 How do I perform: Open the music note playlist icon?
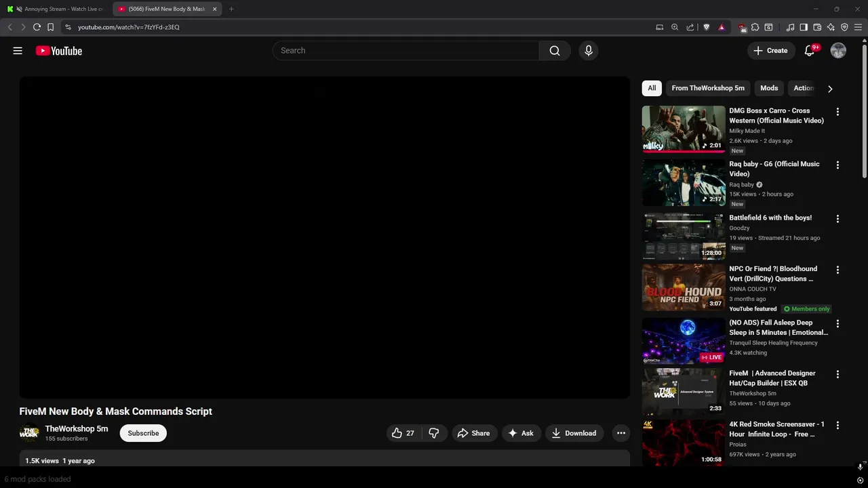click(790, 27)
